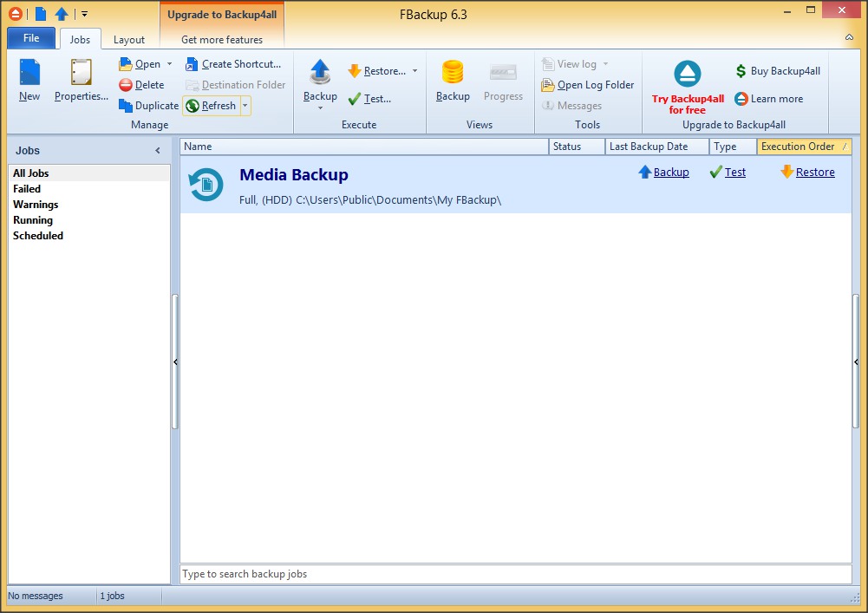Select Failed jobs filter

[x=89, y=189]
